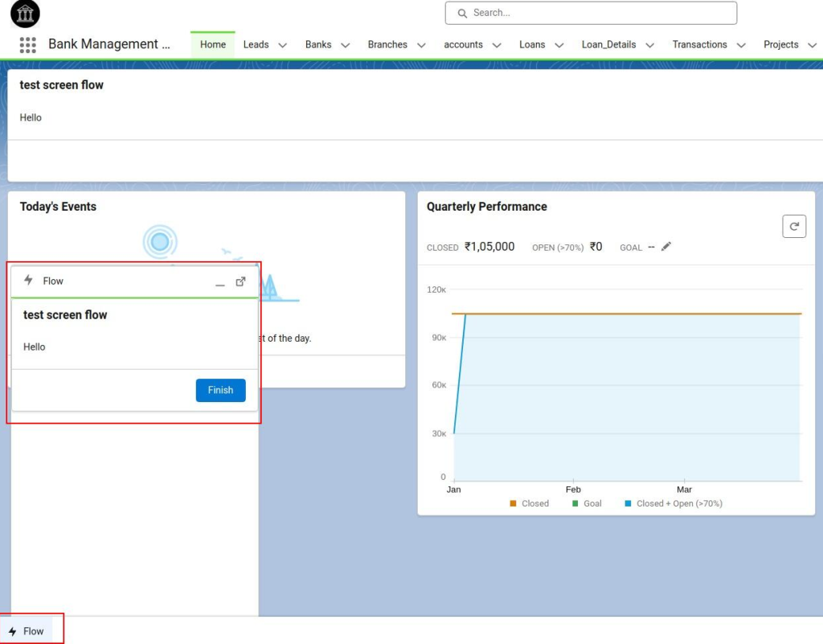Open the Home tab
The image size is (823, 644).
(212, 44)
